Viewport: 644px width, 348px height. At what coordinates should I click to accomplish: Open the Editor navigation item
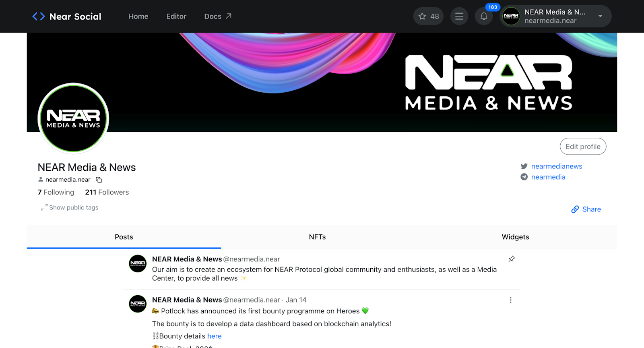click(176, 17)
